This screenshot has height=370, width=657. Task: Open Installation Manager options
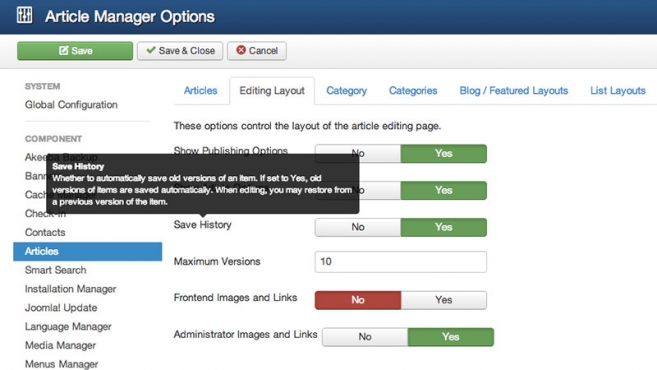(70, 289)
